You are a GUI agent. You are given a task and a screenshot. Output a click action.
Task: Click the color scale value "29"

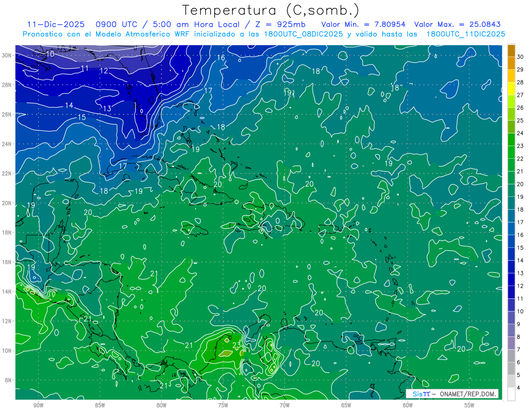[520, 70]
